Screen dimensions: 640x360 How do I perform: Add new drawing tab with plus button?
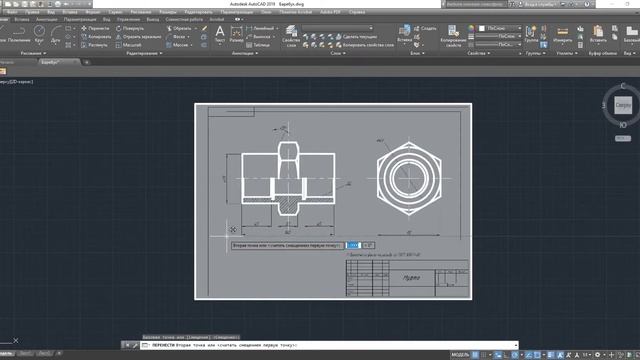(x=87, y=62)
